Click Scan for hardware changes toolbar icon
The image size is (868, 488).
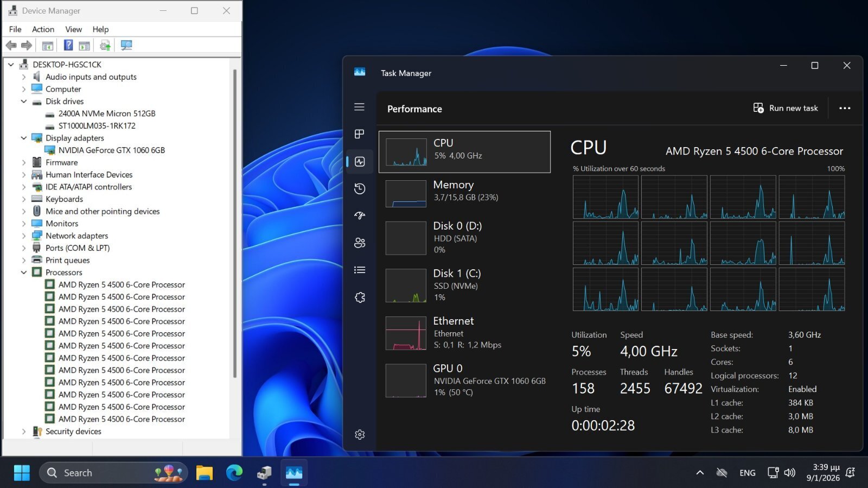tap(126, 46)
